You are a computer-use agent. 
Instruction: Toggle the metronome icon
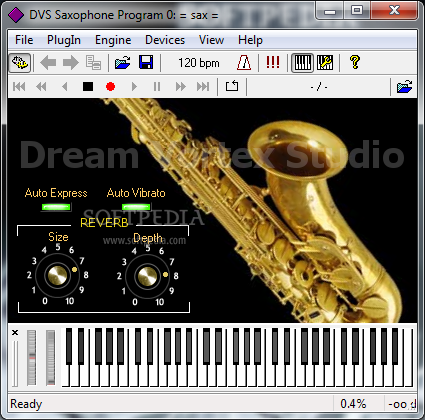(244, 63)
